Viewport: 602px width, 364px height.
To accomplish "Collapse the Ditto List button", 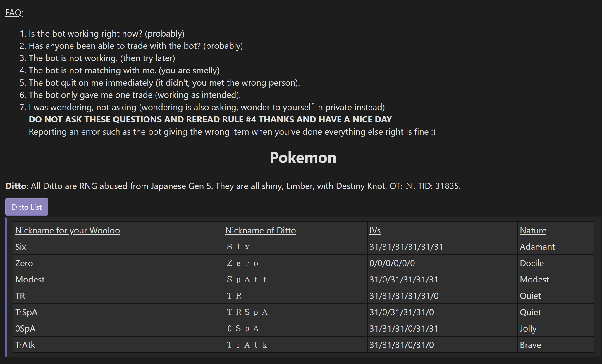I will pos(27,207).
